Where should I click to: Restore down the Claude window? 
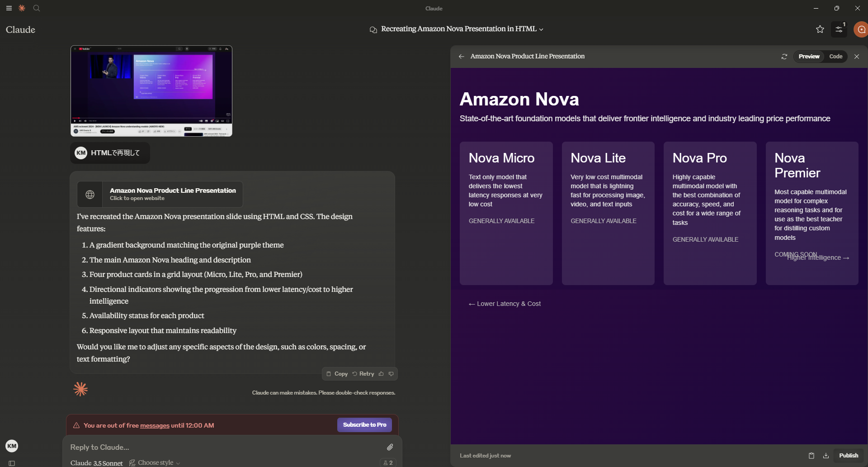click(837, 8)
